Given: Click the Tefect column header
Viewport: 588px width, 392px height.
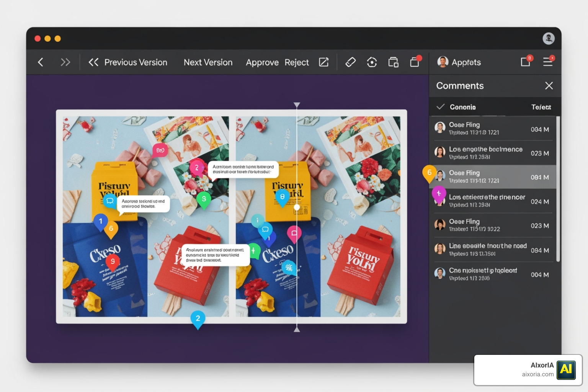Looking at the screenshot, I should [x=541, y=107].
